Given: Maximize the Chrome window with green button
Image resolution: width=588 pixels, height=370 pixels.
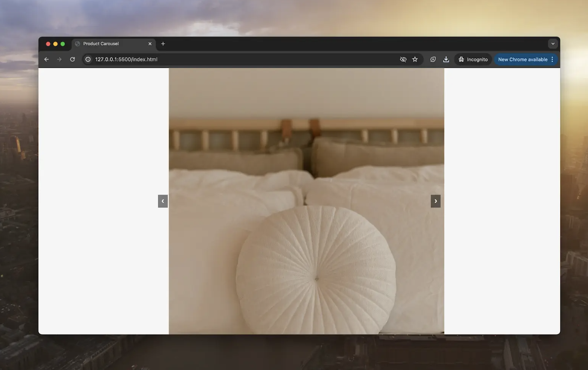Looking at the screenshot, I should point(63,44).
